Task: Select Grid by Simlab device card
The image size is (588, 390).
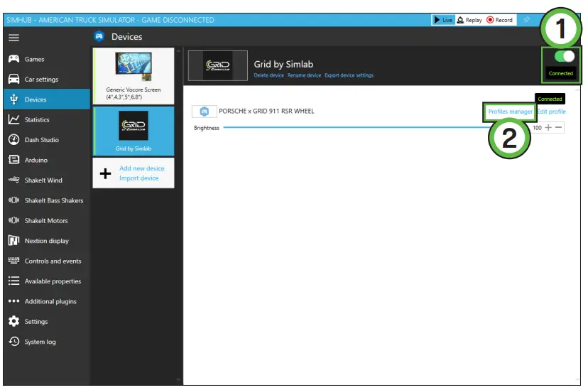Action: click(134, 131)
